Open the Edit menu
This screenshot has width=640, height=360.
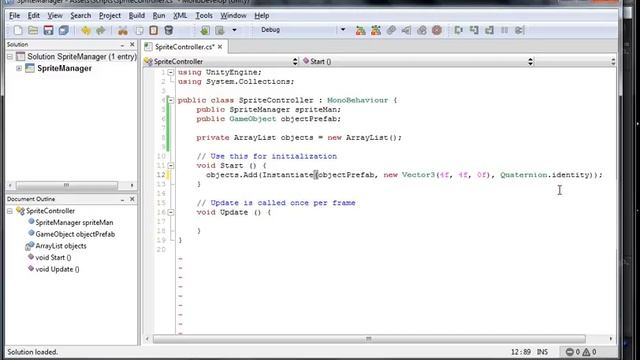[33, 16]
